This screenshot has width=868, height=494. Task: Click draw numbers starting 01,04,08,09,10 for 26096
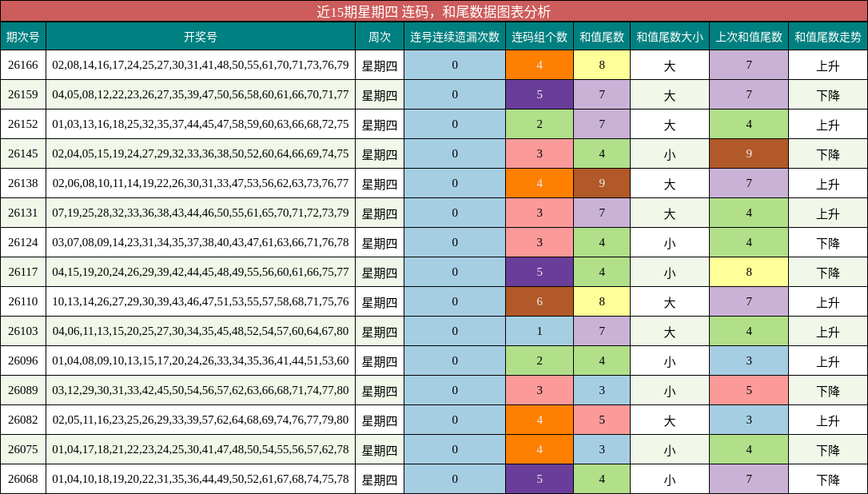[201, 361]
